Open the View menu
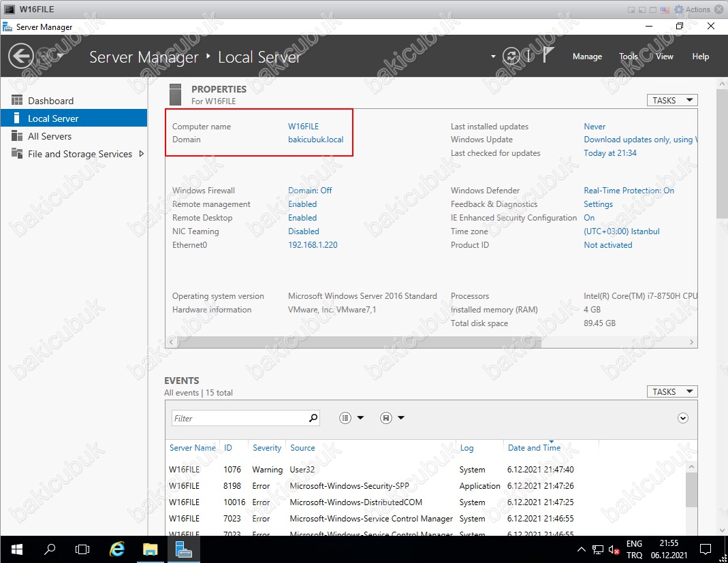728x563 pixels. coord(665,56)
